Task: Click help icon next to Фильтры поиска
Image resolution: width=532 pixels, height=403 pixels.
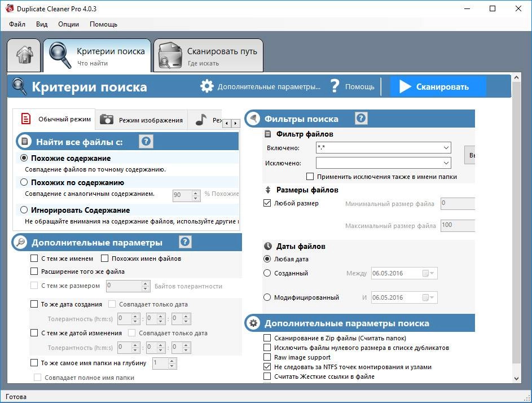Action: [361, 118]
